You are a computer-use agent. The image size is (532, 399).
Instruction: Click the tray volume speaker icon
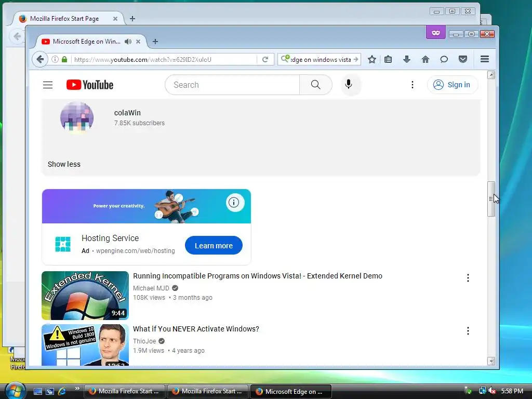[492, 391]
